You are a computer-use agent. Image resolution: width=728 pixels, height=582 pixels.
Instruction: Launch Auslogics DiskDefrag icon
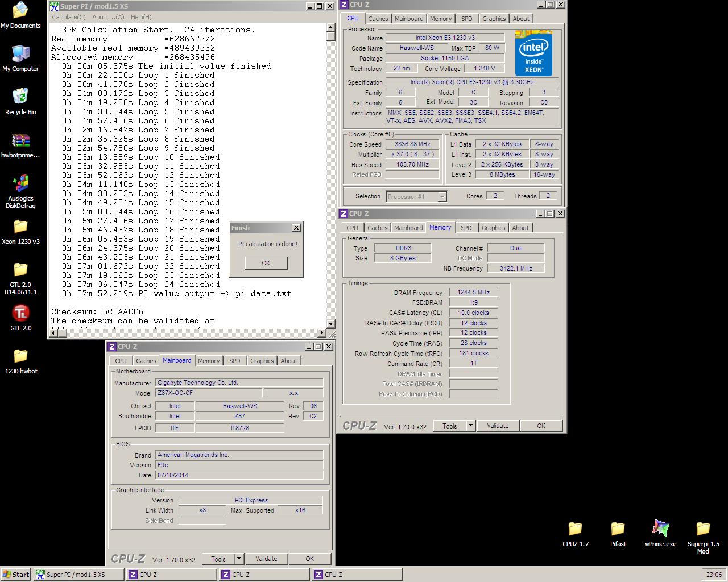point(20,183)
